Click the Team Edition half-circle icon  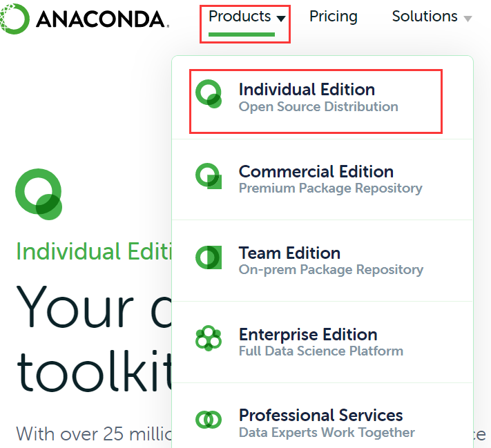(209, 257)
